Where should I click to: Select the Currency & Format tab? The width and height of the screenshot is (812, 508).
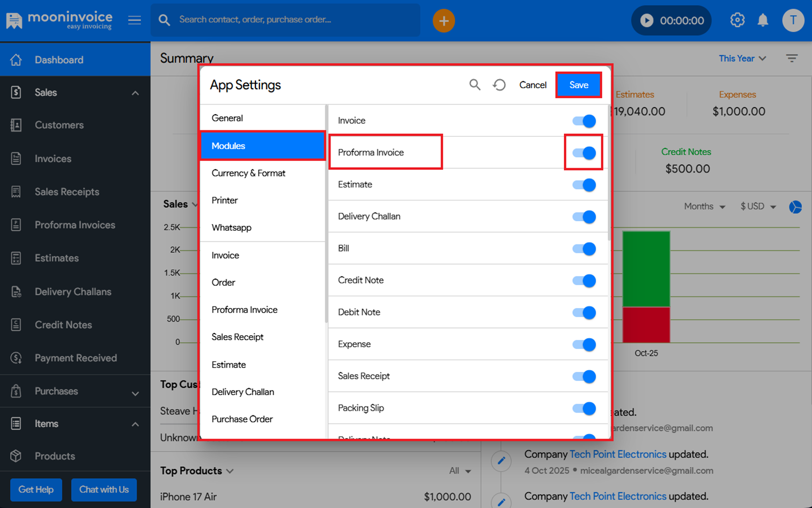point(248,173)
